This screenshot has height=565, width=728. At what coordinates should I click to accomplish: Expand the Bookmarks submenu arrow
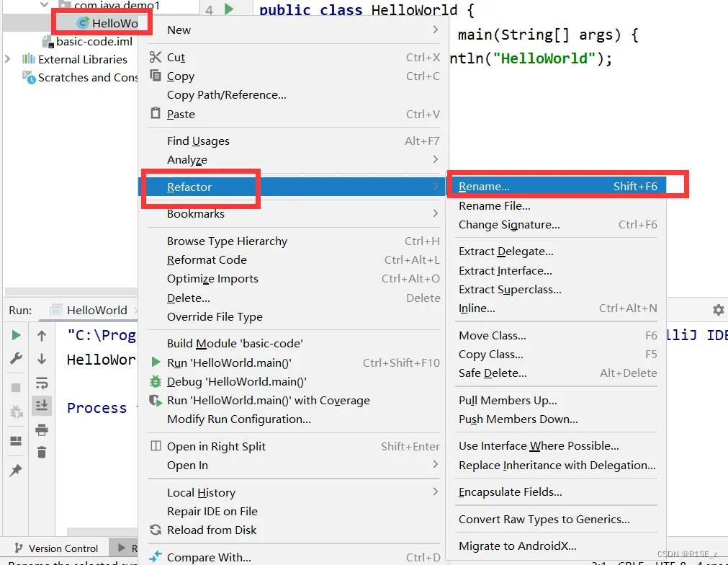(x=436, y=213)
